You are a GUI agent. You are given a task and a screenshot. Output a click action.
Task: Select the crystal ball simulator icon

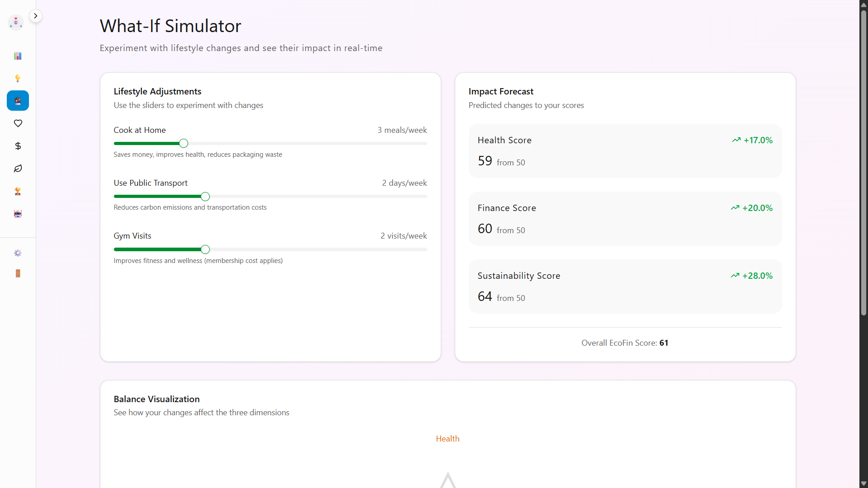point(18,101)
